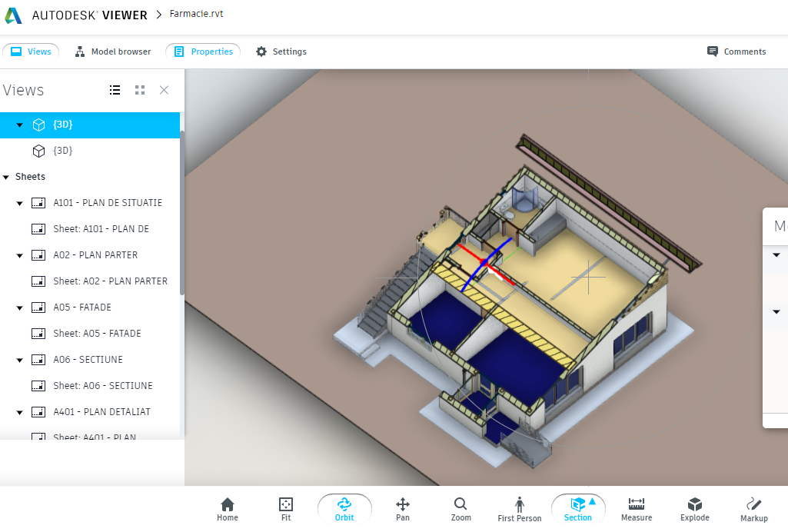Image resolution: width=788 pixels, height=532 pixels.
Task: Collapse the A06 - SECTIUNE entry
Action: coord(19,359)
